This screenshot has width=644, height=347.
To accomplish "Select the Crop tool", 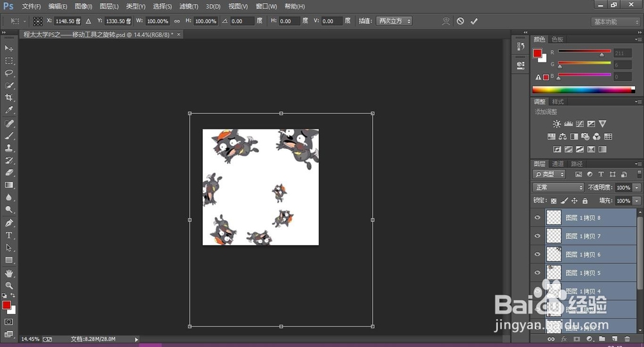I will pos(8,97).
